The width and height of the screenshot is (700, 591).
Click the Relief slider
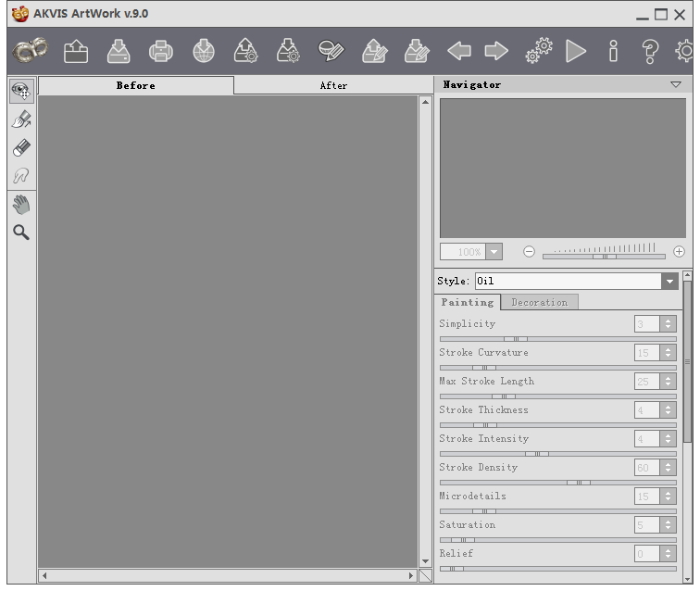click(558, 569)
